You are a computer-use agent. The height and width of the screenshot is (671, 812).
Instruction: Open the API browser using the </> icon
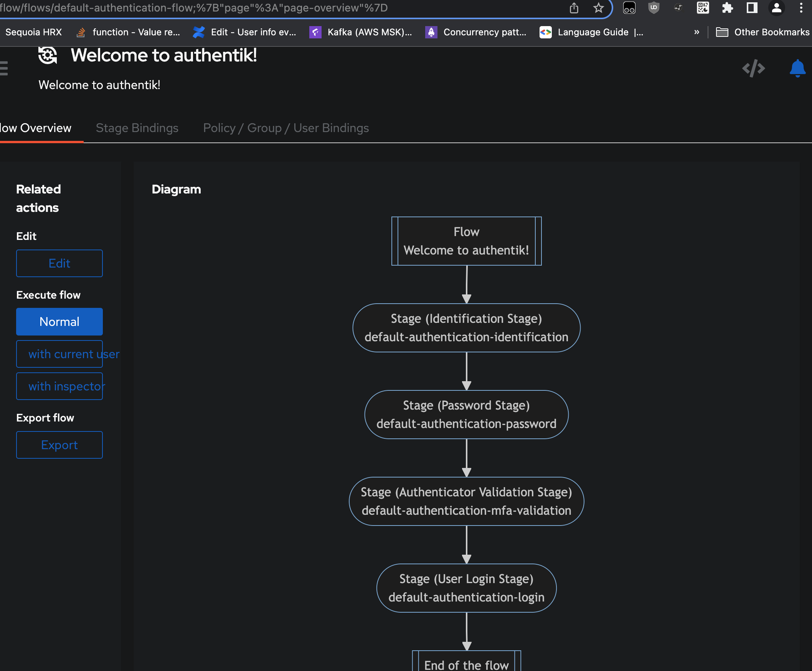tap(754, 68)
